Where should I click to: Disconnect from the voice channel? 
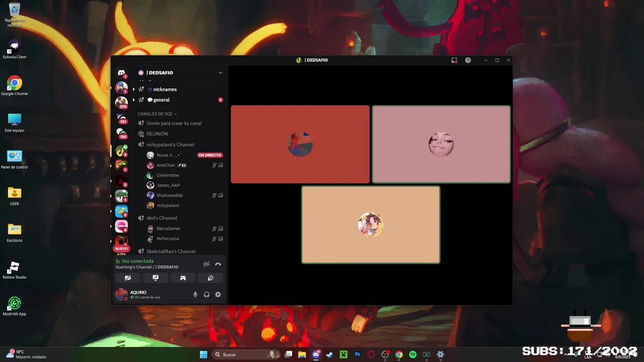[218, 264]
